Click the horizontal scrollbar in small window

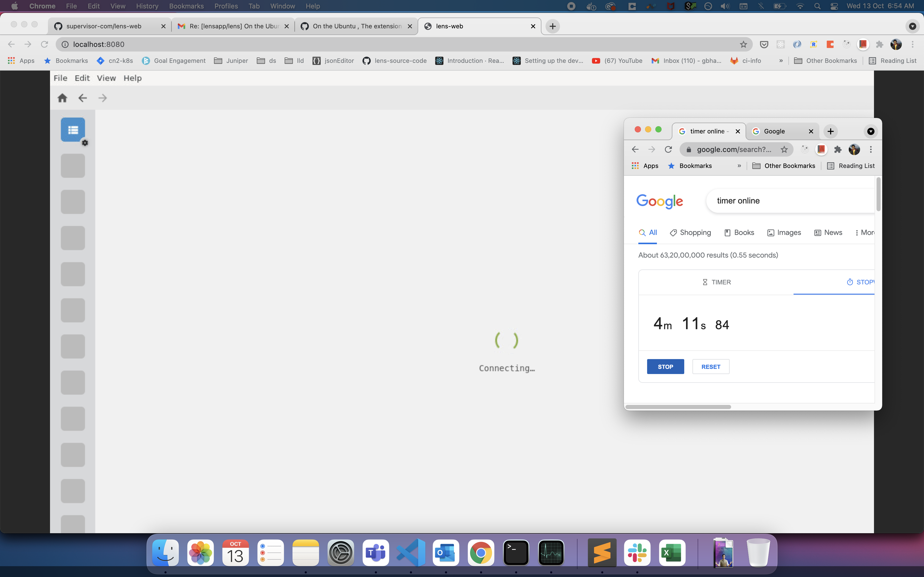678,407
